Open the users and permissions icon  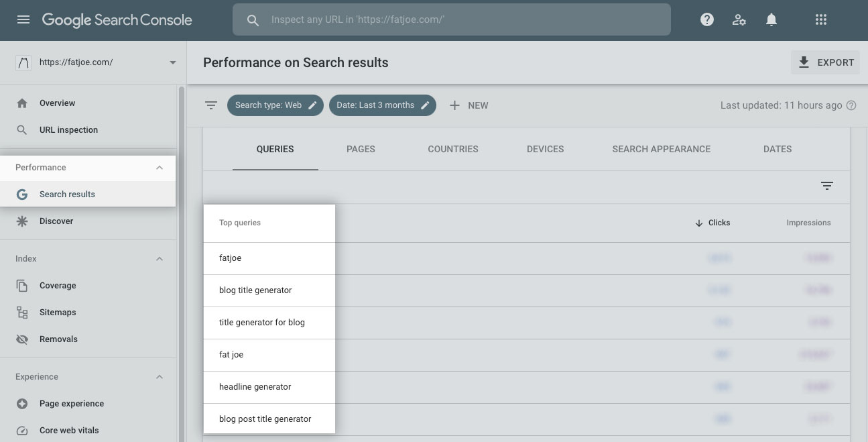tap(739, 19)
